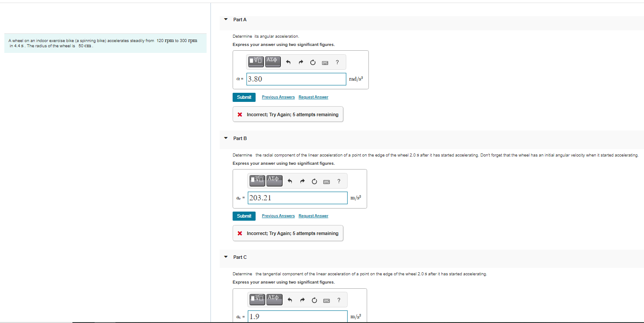Reset the Part B answer with the refresh icon
The image size is (644, 323).
tap(314, 181)
